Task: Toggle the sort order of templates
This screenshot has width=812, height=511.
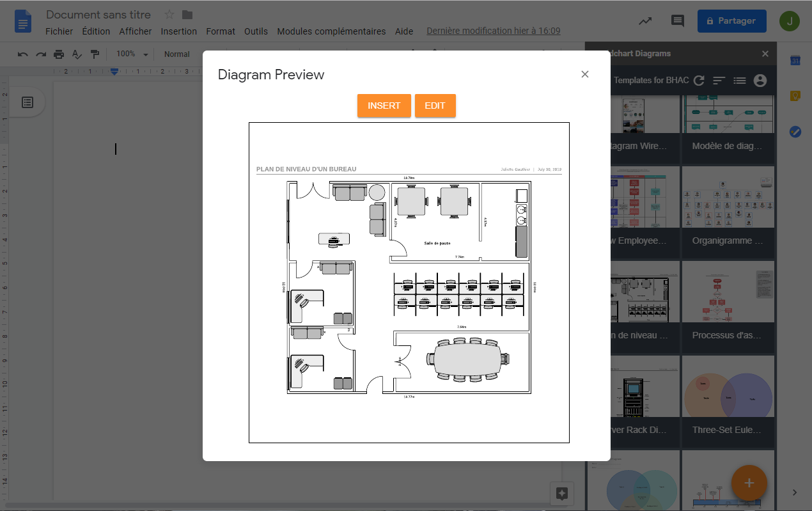Action: (719, 81)
